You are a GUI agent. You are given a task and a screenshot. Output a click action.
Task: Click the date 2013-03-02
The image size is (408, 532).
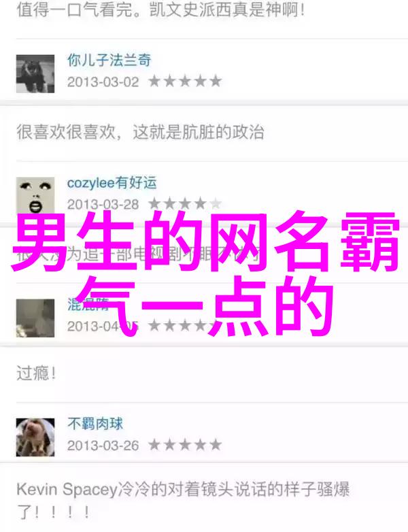[103, 82]
